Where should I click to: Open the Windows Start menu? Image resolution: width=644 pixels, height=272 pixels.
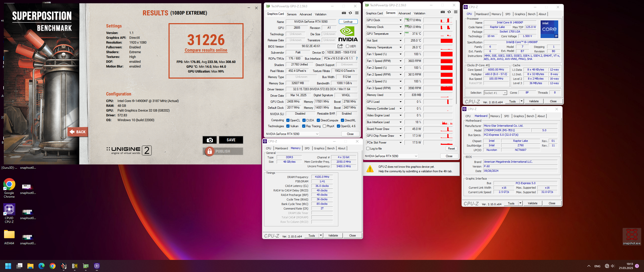tap(8, 266)
